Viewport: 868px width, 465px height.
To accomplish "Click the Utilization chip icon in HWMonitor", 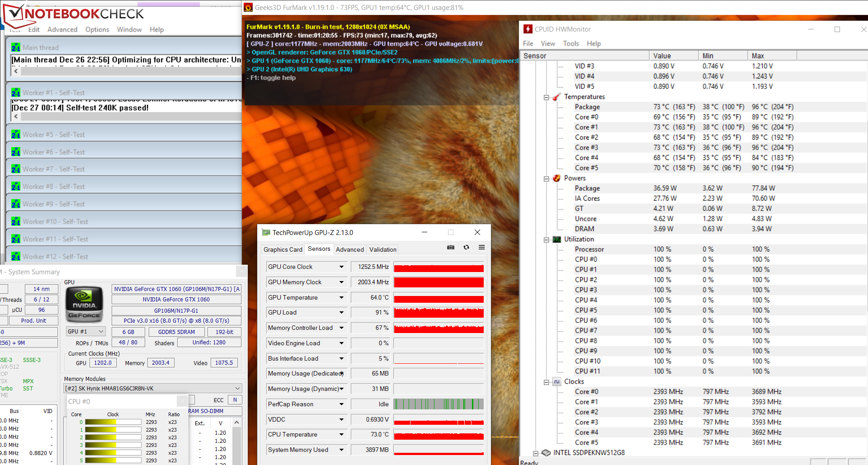I will coord(557,239).
